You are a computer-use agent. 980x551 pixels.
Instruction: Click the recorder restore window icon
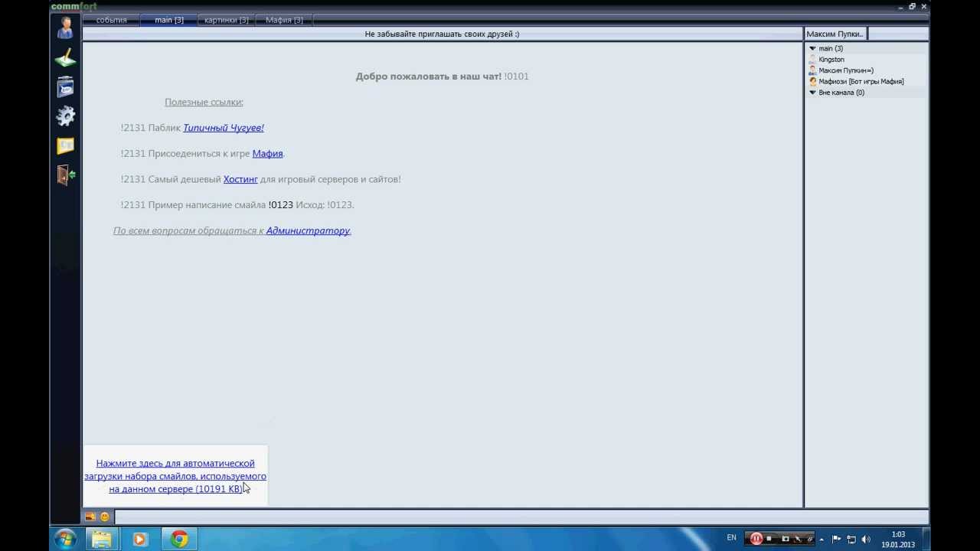pyautogui.click(x=810, y=539)
